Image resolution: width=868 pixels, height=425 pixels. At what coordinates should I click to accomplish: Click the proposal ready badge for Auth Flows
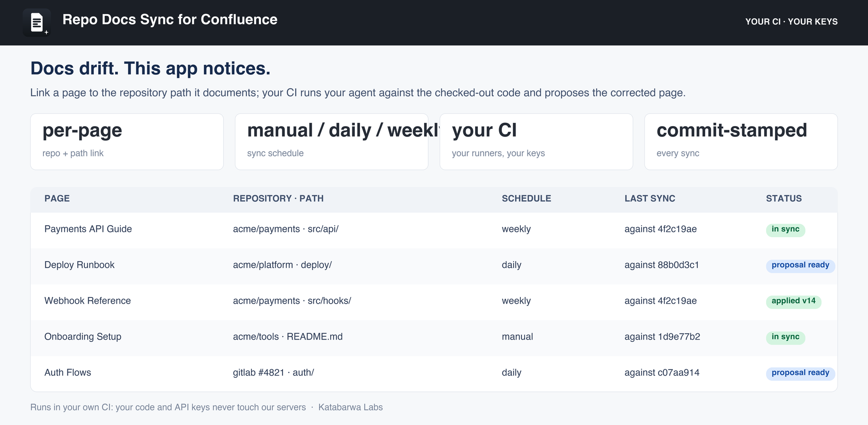[801, 373]
